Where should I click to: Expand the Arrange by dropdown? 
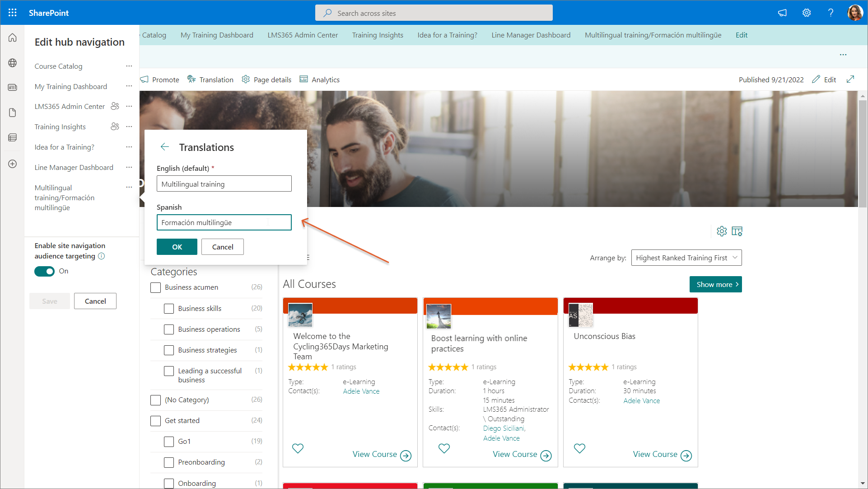click(686, 258)
